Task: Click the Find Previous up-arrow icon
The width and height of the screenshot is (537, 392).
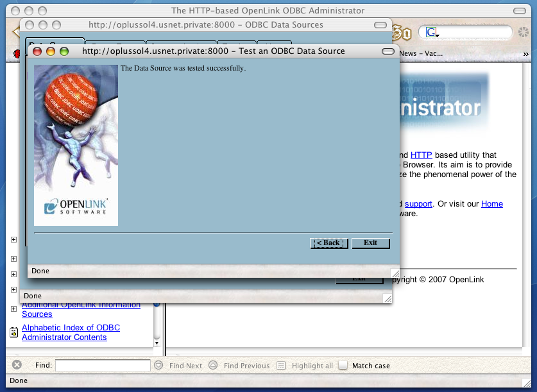Action: pos(213,365)
